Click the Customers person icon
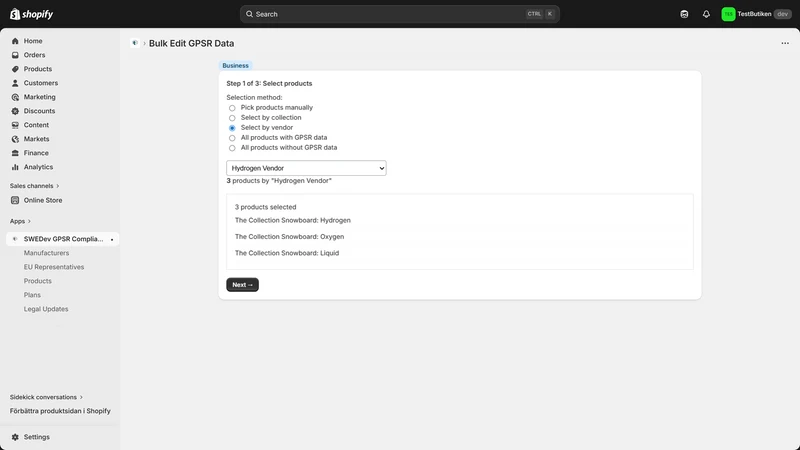The height and width of the screenshot is (450, 800). 15,83
